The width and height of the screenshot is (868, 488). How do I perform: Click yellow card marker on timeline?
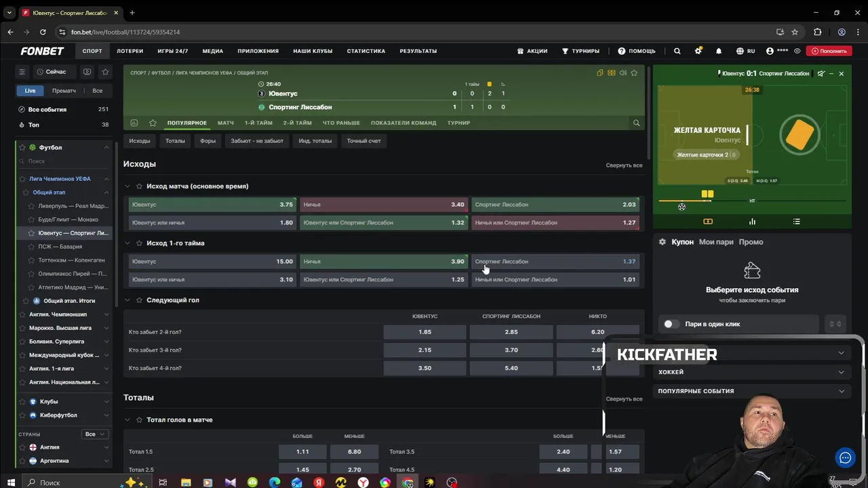click(x=707, y=194)
